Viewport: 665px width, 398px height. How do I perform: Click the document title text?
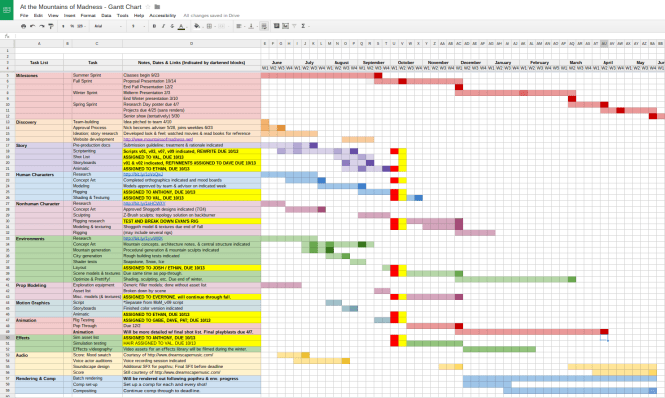(81, 7)
